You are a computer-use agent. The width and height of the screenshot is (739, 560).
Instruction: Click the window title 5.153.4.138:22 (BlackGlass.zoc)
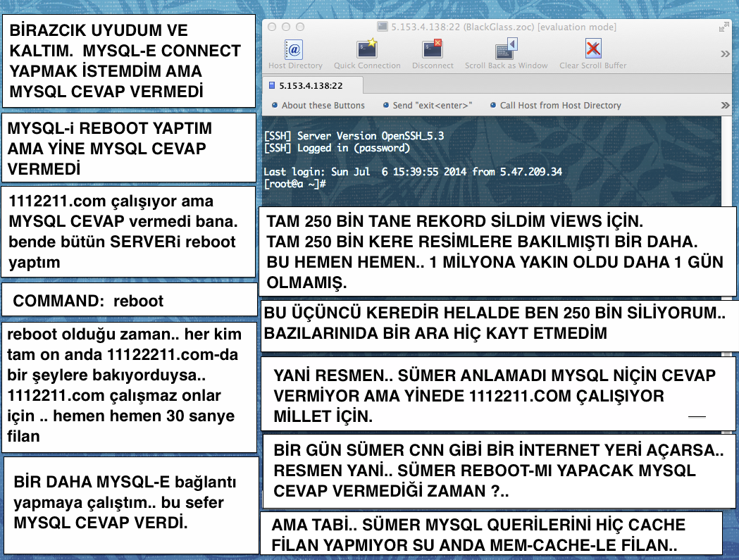click(503, 27)
